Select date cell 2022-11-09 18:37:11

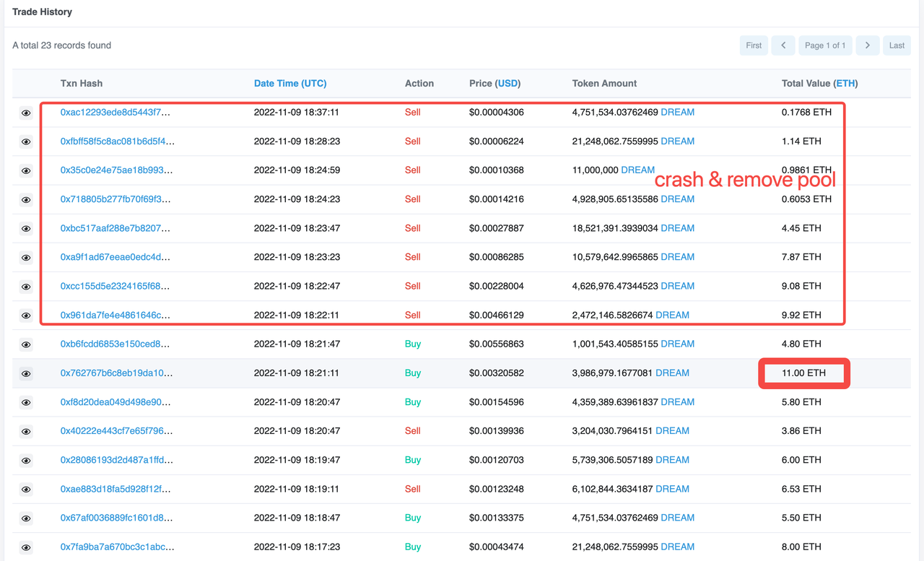(297, 113)
